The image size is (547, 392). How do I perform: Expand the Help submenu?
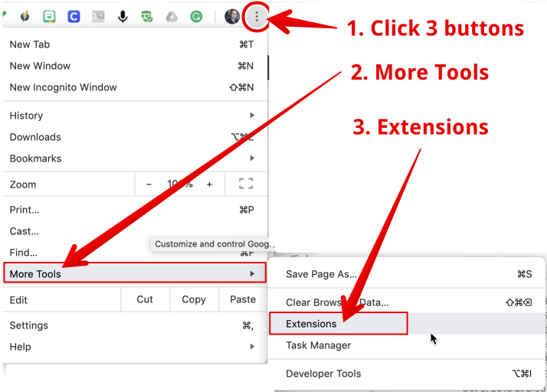pos(135,347)
